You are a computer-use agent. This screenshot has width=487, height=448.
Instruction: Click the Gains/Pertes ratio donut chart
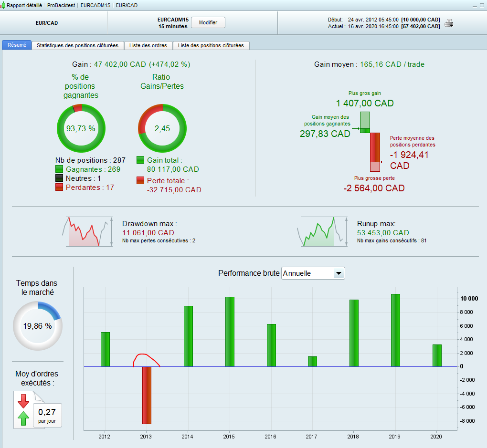pyautogui.click(x=162, y=128)
